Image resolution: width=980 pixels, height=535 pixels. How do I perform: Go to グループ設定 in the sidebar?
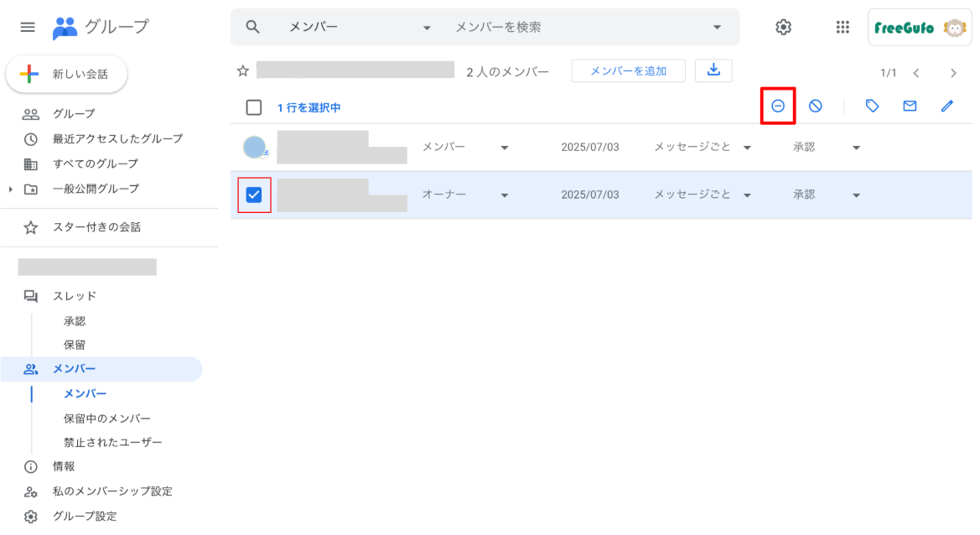[x=85, y=517]
